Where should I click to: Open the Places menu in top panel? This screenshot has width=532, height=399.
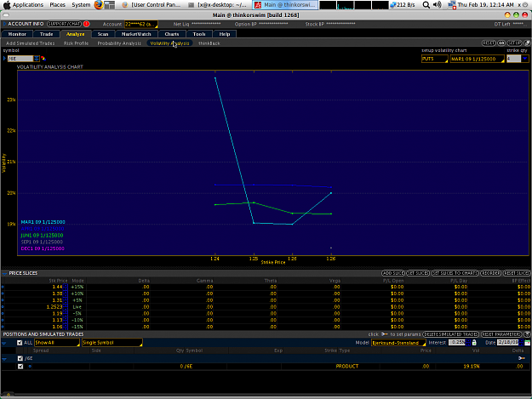pyautogui.click(x=58, y=5)
